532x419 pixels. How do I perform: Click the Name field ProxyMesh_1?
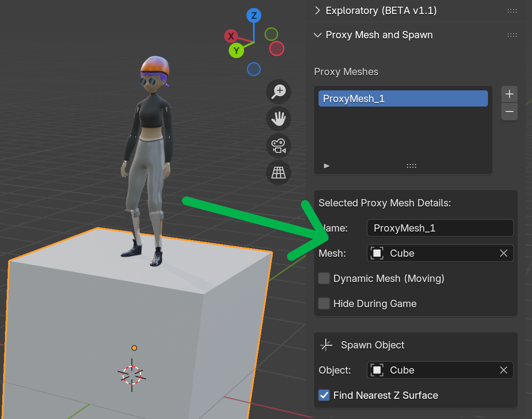tap(439, 228)
